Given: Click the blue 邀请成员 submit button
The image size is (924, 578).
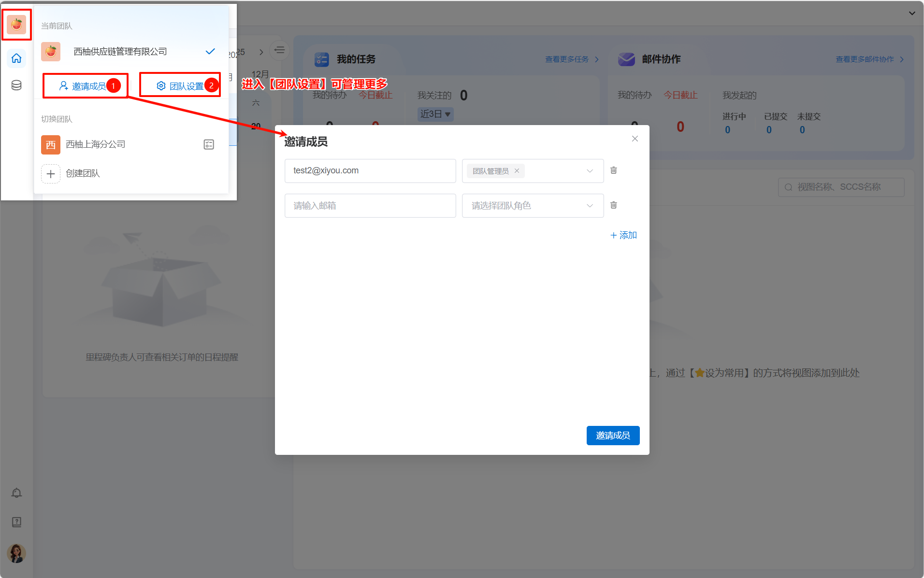Looking at the screenshot, I should tap(613, 436).
